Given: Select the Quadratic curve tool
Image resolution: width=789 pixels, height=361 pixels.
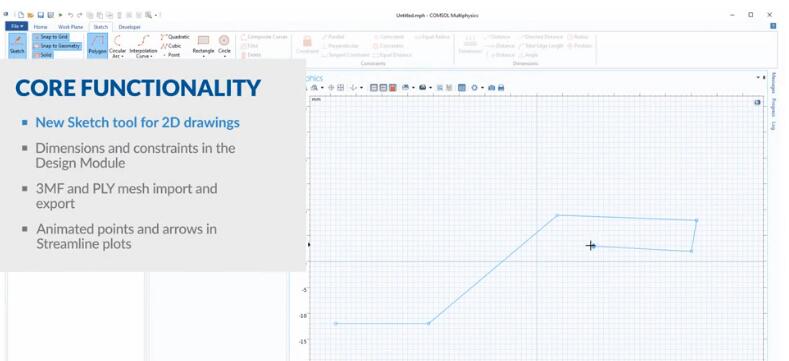Looking at the screenshot, I should coord(175,37).
